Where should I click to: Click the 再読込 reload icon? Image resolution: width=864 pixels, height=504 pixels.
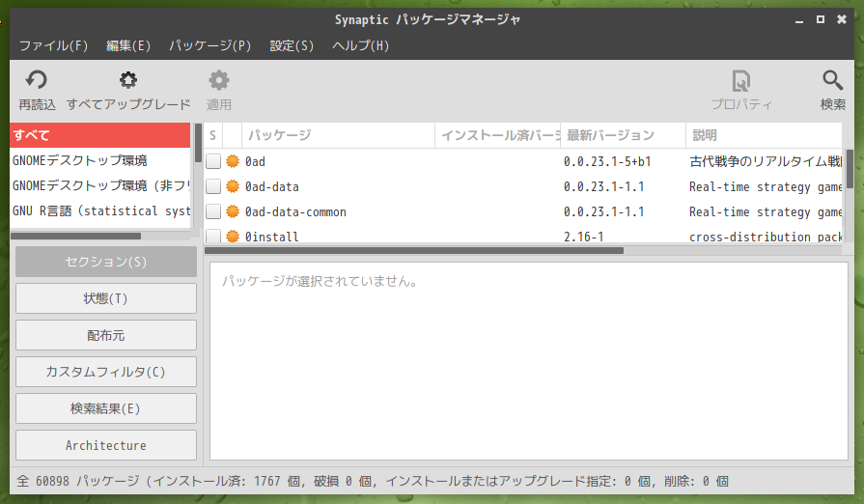[37, 80]
